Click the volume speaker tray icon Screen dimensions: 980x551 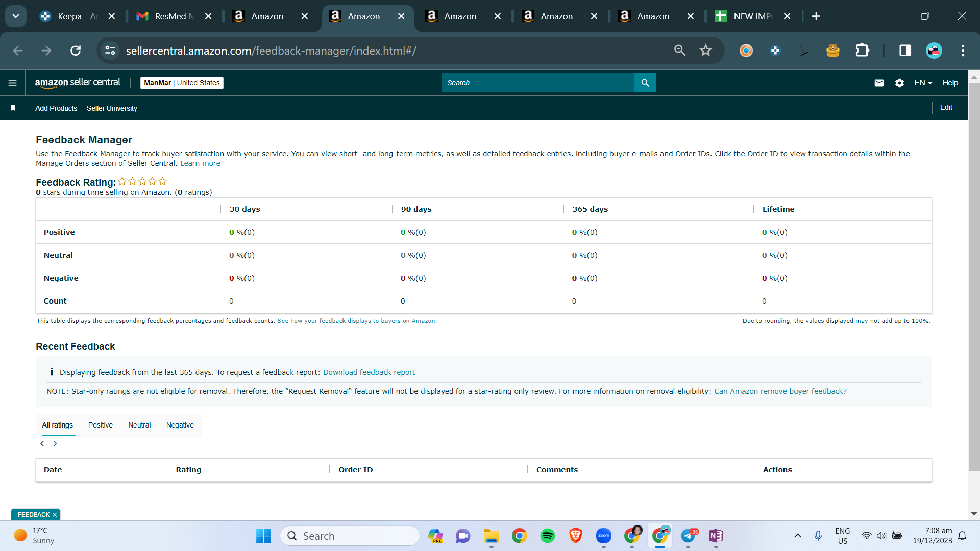tap(881, 536)
